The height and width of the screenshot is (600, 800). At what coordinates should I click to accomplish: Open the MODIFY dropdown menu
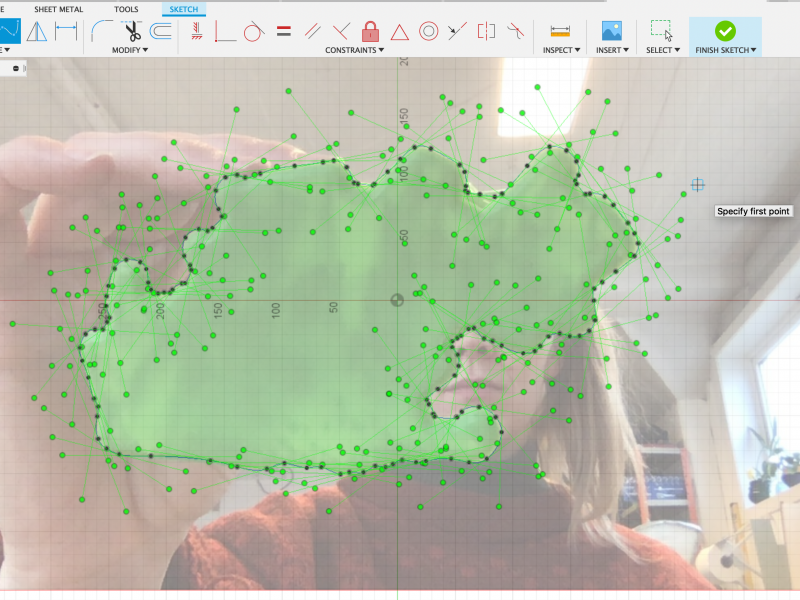(129, 50)
